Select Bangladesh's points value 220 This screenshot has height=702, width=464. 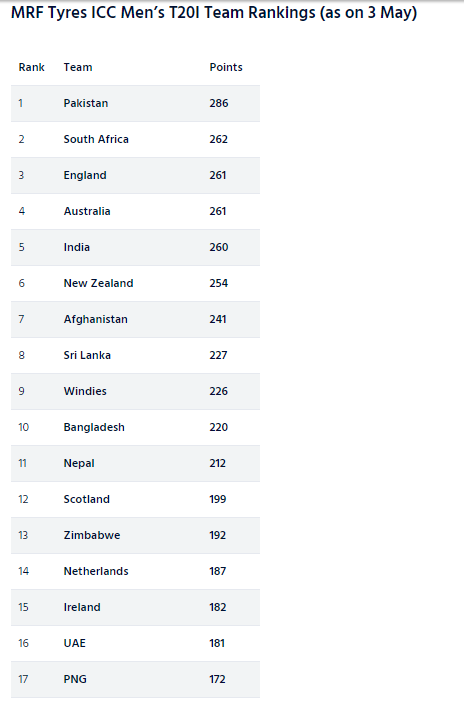219,427
